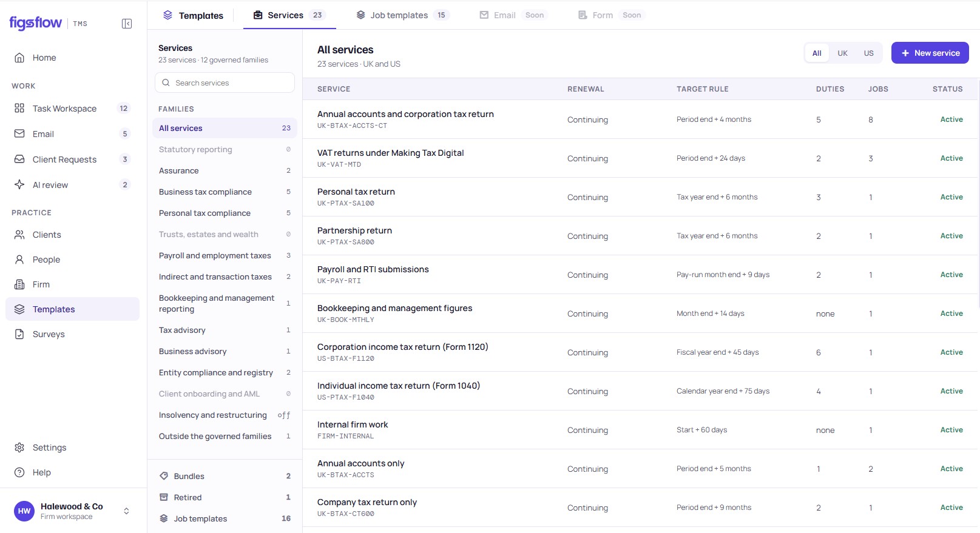
Task: Open the Halewood & Co workspace switcher chevrons
Action: click(126, 511)
